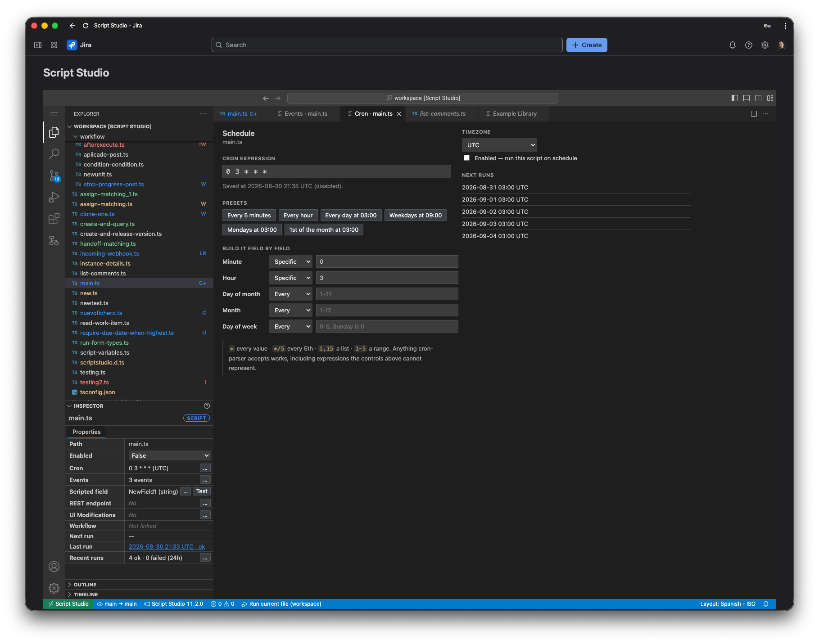Image resolution: width=819 pixels, height=644 pixels.
Task: Collapse the Inspector section
Action: pos(88,406)
